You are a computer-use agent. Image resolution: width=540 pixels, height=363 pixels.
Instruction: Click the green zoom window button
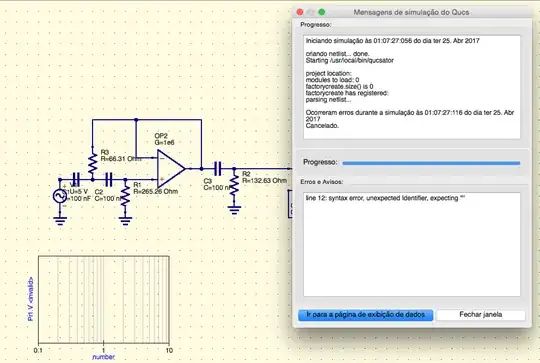[322, 12]
